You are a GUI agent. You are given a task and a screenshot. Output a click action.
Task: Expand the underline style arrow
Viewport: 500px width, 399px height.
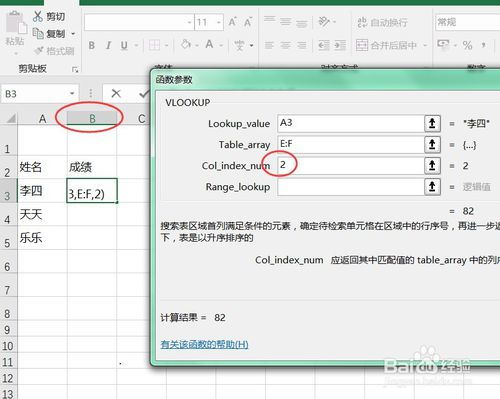tap(136, 45)
